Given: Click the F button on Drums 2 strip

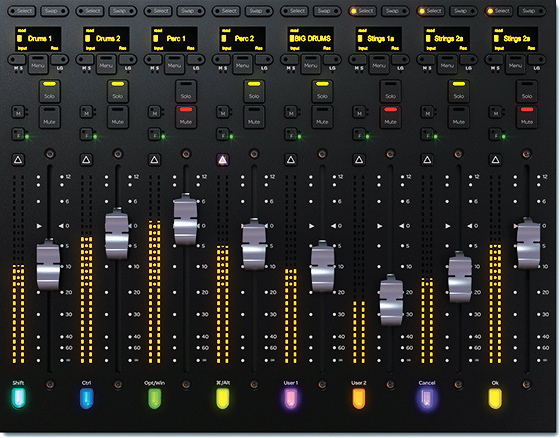Looking at the screenshot, I should click(86, 135).
